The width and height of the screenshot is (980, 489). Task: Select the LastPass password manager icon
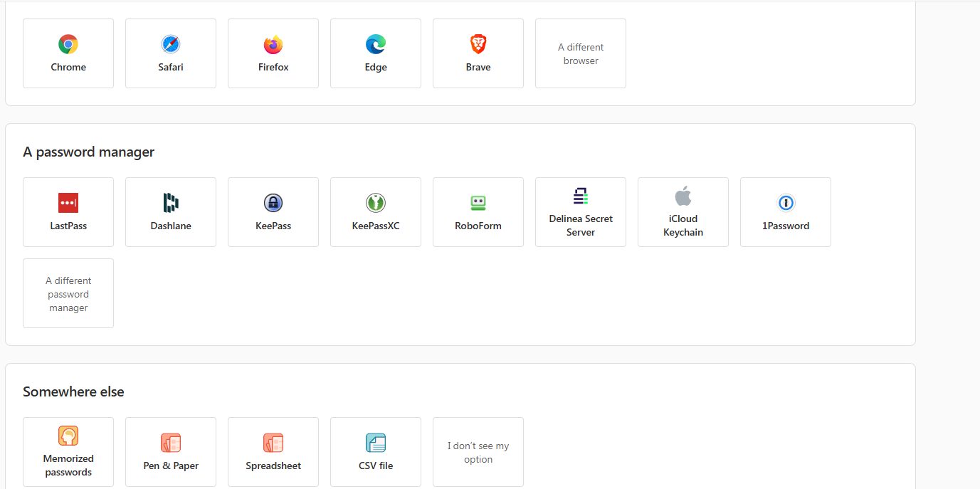(68, 203)
